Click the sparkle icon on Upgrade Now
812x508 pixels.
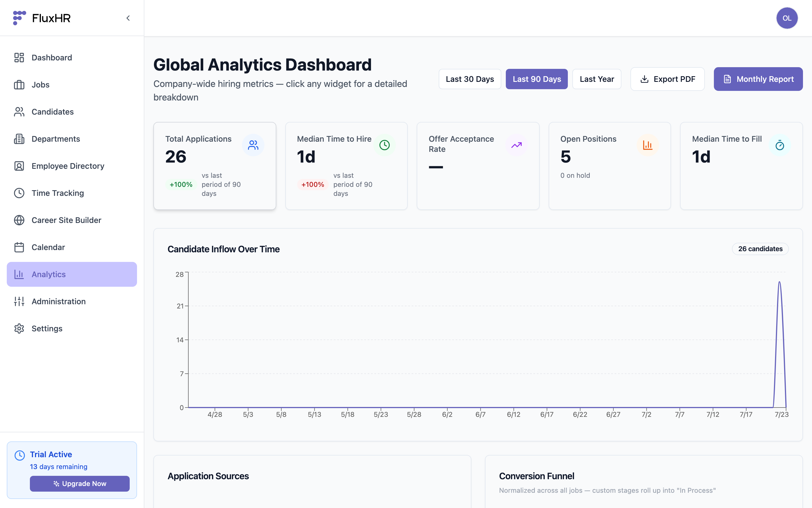(x=56, y=483)
